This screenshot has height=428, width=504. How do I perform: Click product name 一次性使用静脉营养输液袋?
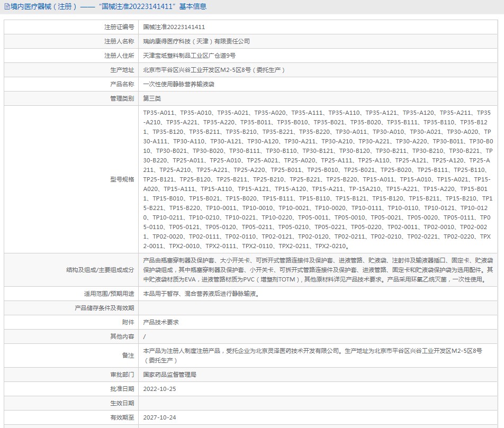point(179,84)
